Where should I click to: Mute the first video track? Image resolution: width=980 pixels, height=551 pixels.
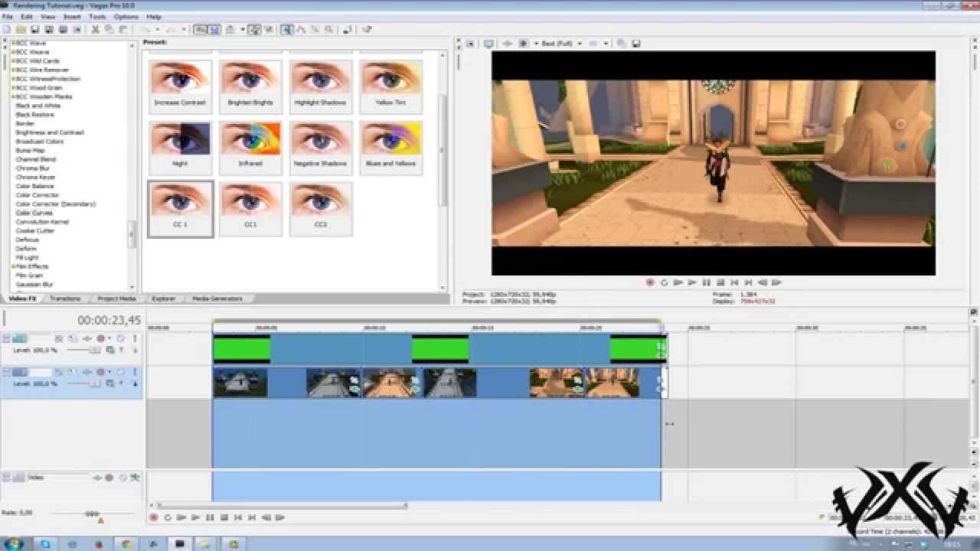(120, 338)
